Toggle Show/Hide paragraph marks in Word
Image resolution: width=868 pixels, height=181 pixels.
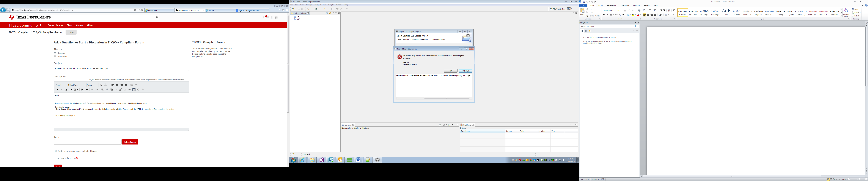click(x=674, y=10)
